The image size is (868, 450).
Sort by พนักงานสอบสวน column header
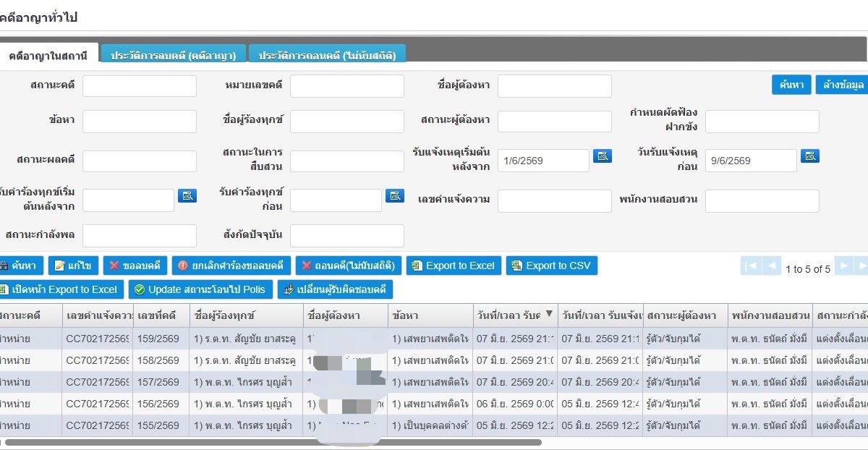point(770,315)
